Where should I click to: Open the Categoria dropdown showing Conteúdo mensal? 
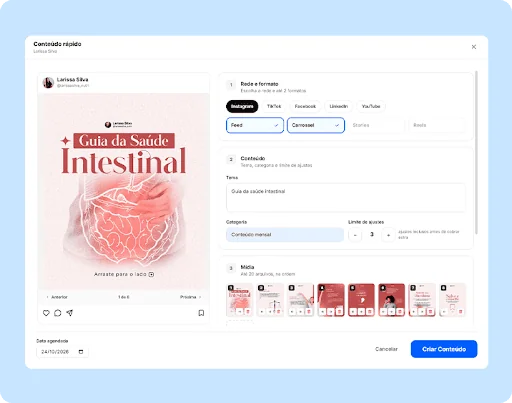tap(285, 235)
